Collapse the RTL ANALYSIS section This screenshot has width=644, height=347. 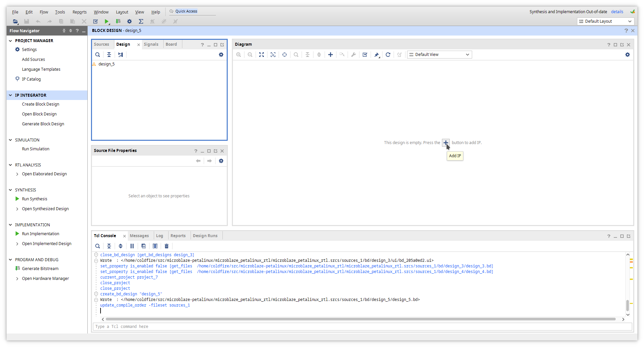point(11,165)
